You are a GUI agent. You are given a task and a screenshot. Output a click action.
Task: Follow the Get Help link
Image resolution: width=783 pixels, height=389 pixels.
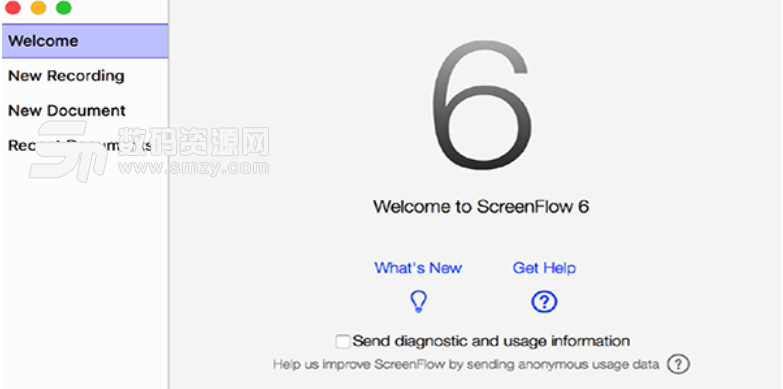(544, 268)
